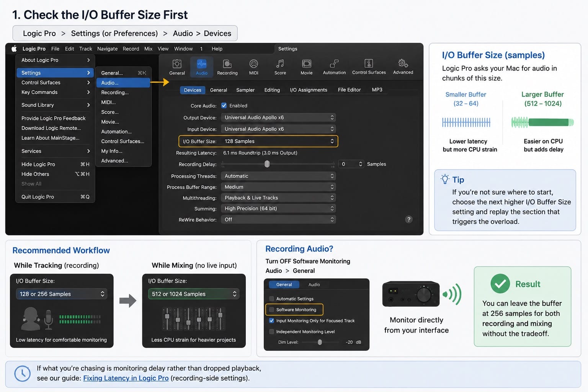Screen dimensions: 588x392
Task: Click the -20 dB Dim Level value
Action: 353,342
